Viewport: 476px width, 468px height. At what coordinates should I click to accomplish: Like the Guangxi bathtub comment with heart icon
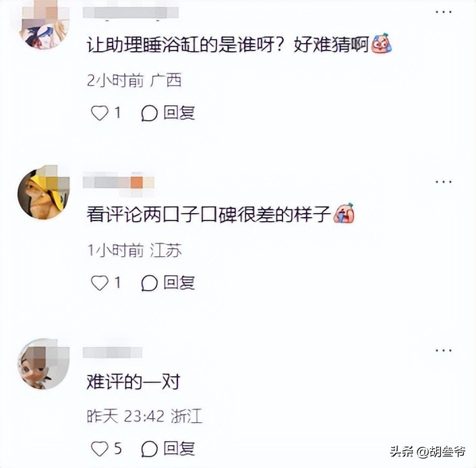click(x=100, y=113)
